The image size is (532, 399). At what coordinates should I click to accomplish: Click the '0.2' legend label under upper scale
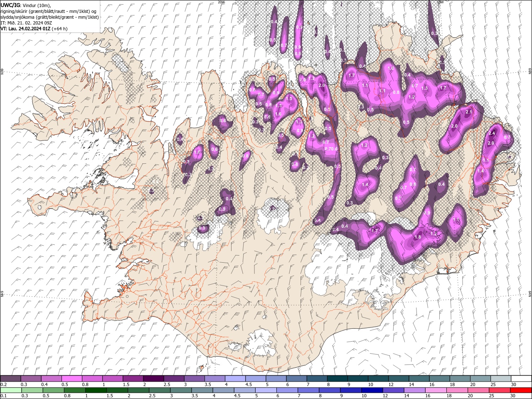[3, 384]
